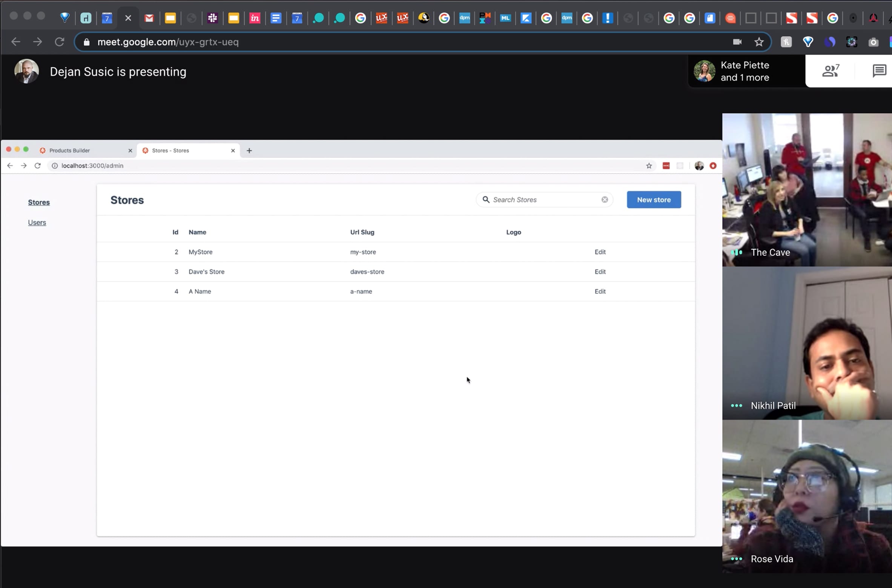This screenshot has height=588, width=892.
Task: Switch to the Slack tab icon
Action: [x=212, y=18]
